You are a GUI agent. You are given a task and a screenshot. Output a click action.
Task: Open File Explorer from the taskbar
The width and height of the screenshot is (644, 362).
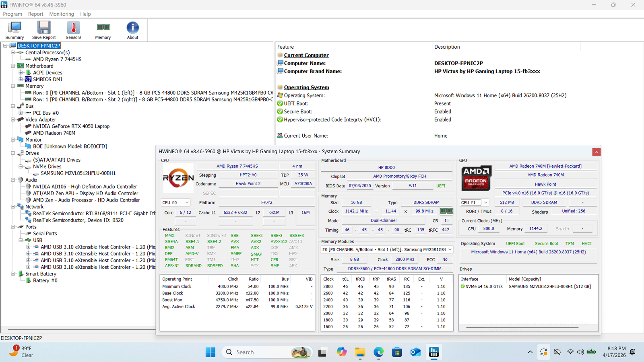360,352
